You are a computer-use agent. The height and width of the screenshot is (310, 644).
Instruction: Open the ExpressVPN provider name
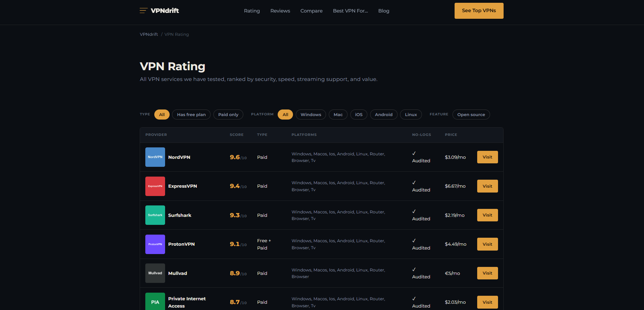click(x=182, y=186)
